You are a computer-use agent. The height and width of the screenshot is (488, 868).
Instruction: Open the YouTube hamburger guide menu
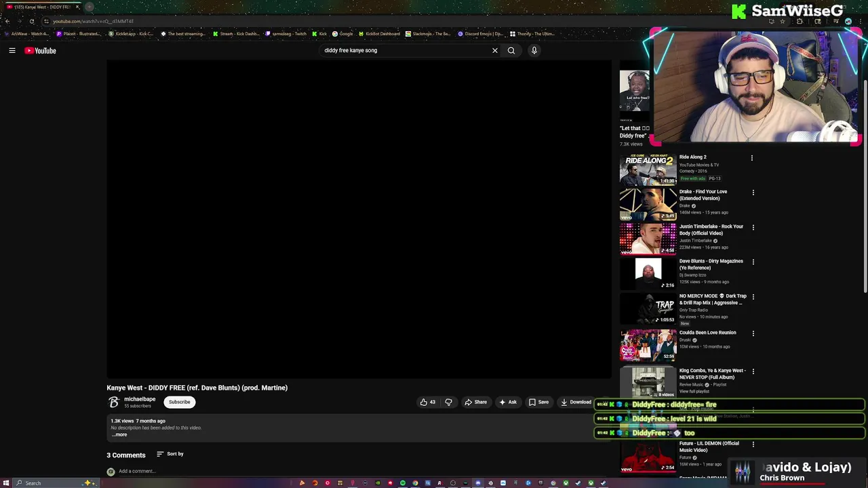[x=12, y=50]
